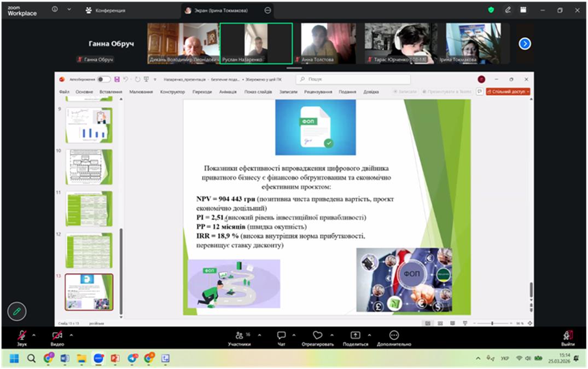The height and width of the screenshot is (369, 588).
Task: Expand the audio options arrow beside Звук
Action: [34, 335]
